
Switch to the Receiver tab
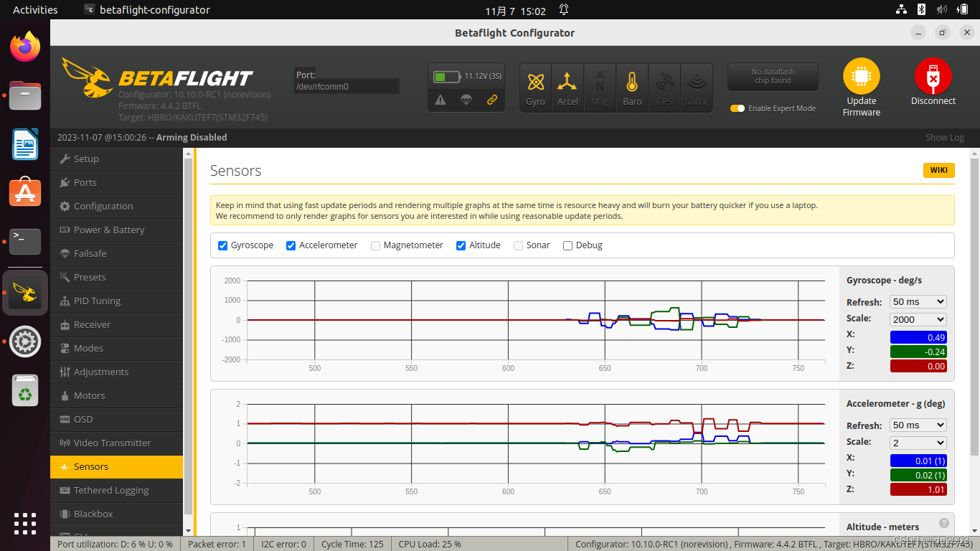click(x=116, y=325)
